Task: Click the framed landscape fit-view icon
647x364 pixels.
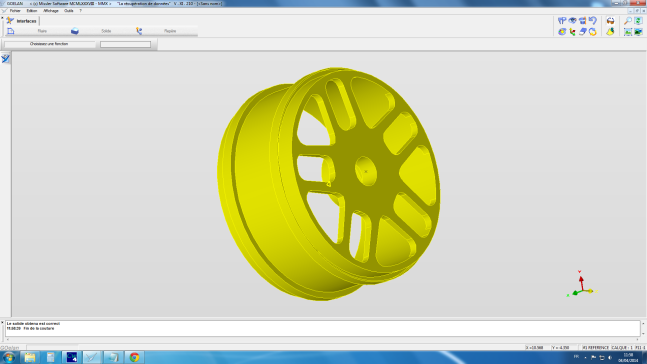Action: pos(628,32)
